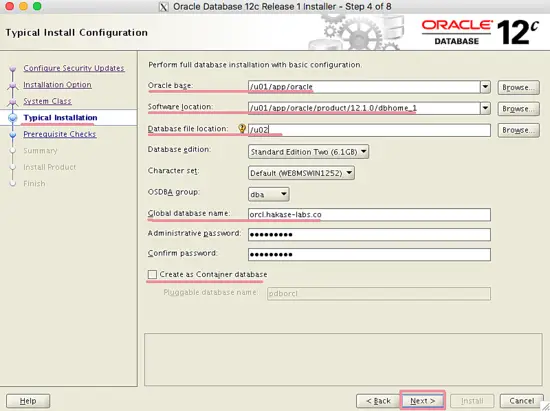
Task: Browse for the Database file location
Action: (518, 130)
